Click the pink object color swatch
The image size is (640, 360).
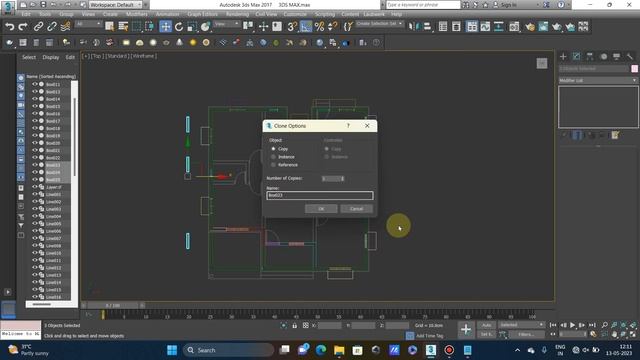(635, 69)
